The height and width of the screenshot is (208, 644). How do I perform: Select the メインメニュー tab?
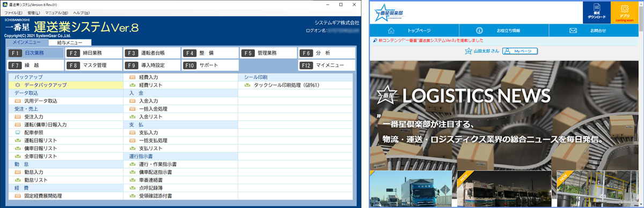(26, 42)
